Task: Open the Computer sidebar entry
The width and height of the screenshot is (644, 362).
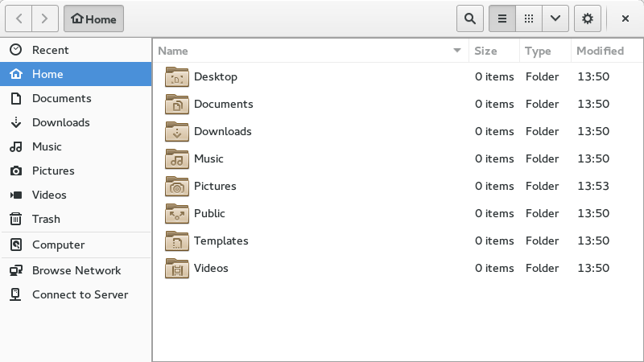Action: tap(76, 245)
